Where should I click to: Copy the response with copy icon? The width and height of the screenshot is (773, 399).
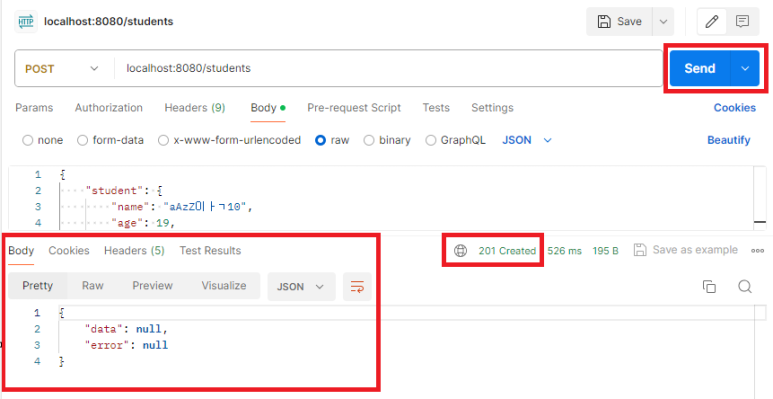(x=709, y=287)
